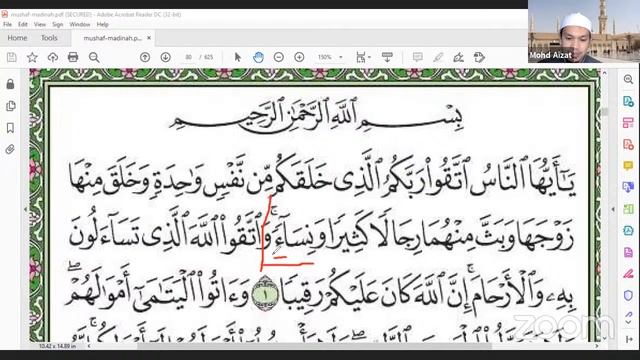
Task: Open the File menu
Action: pos(7,24)
